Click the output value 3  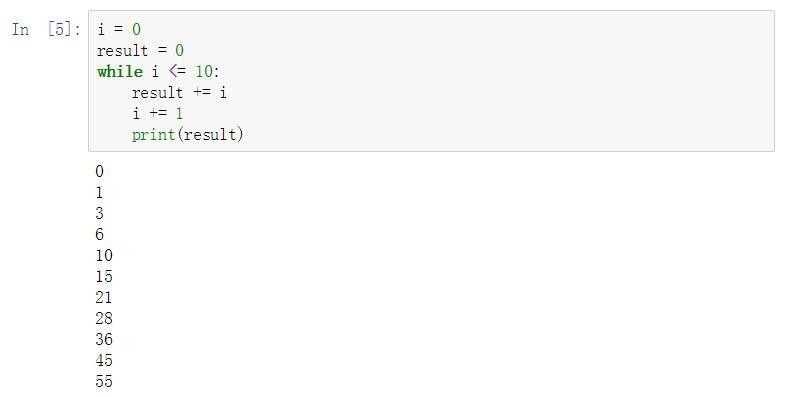(99, 213)
